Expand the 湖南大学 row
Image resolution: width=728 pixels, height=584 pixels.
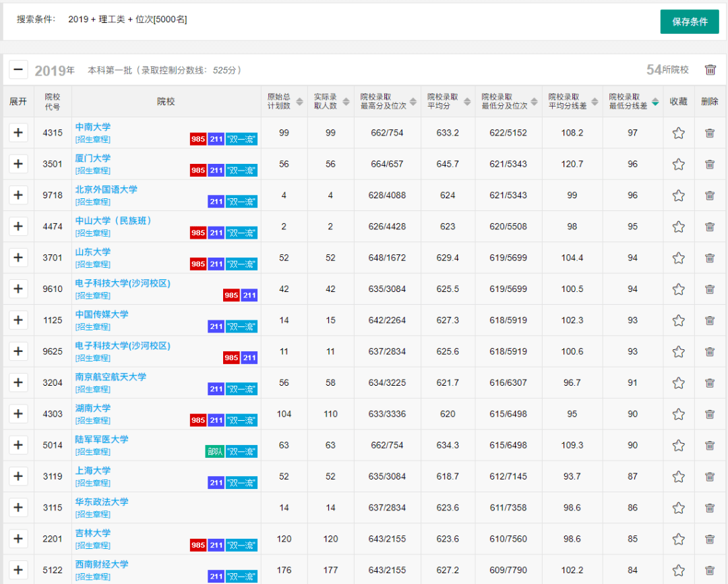(18, 413)
